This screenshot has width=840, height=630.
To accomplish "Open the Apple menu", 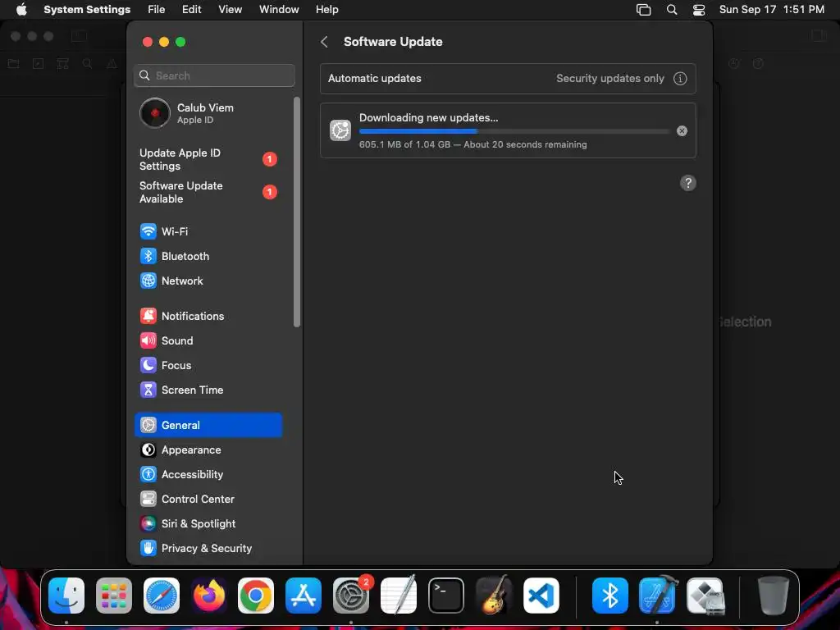I will 21,10.
